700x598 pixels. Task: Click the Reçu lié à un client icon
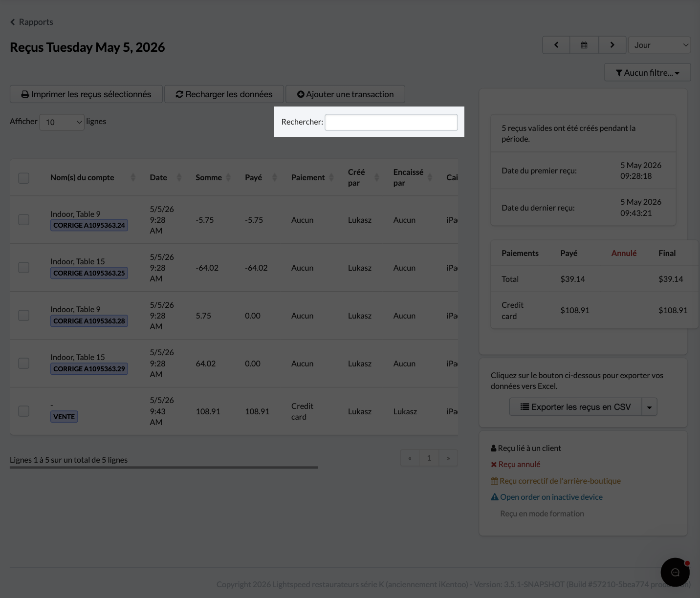494,448
